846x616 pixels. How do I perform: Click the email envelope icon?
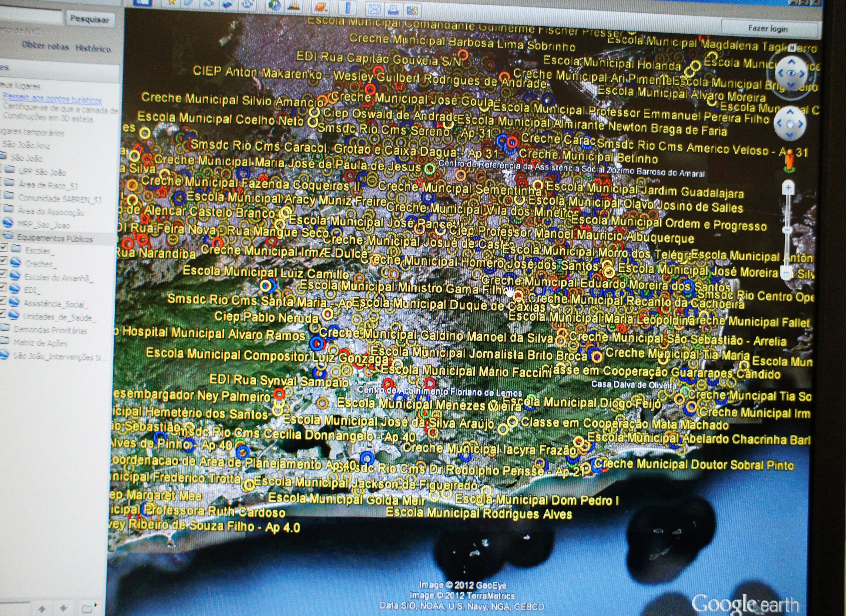[374, 9]
